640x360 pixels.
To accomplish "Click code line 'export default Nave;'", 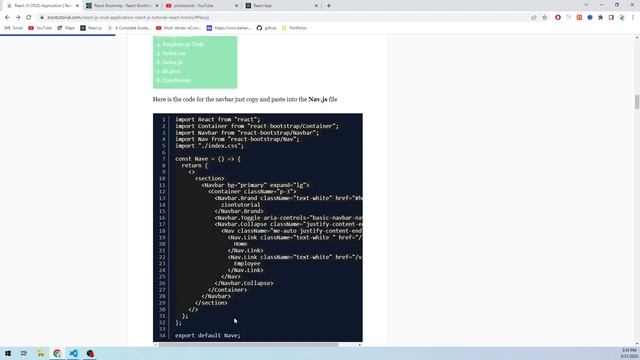I will pos(208,335).
